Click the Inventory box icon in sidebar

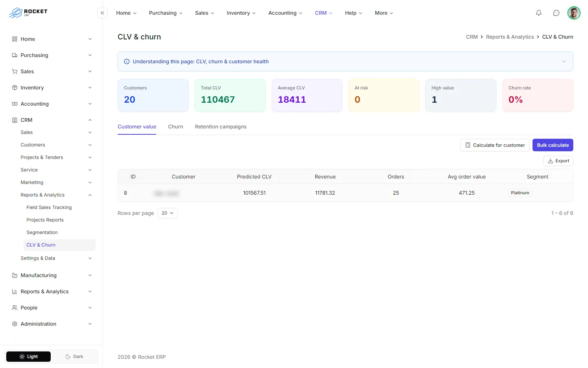15,88
